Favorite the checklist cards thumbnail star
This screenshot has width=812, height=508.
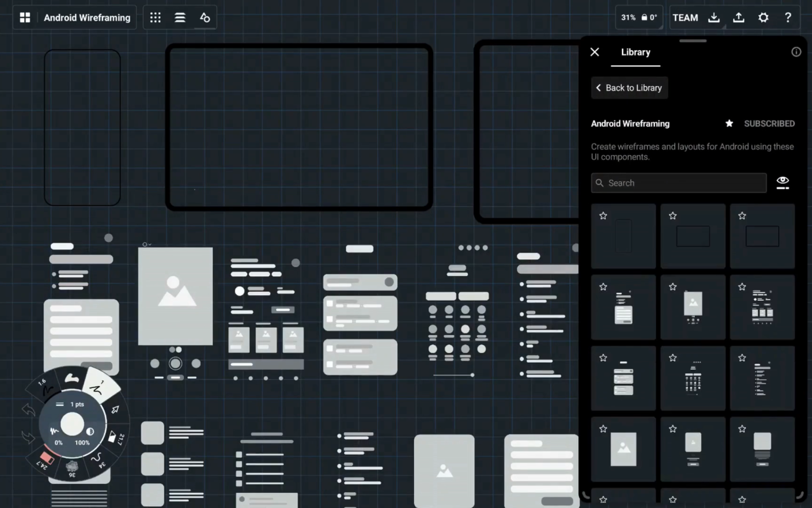[x=603, y=358]
